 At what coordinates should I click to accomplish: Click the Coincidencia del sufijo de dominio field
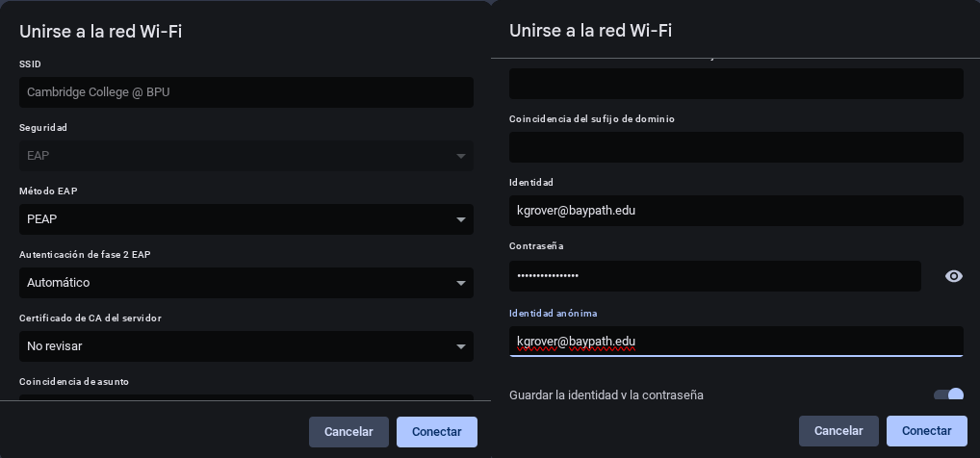(x=735, y=147)
